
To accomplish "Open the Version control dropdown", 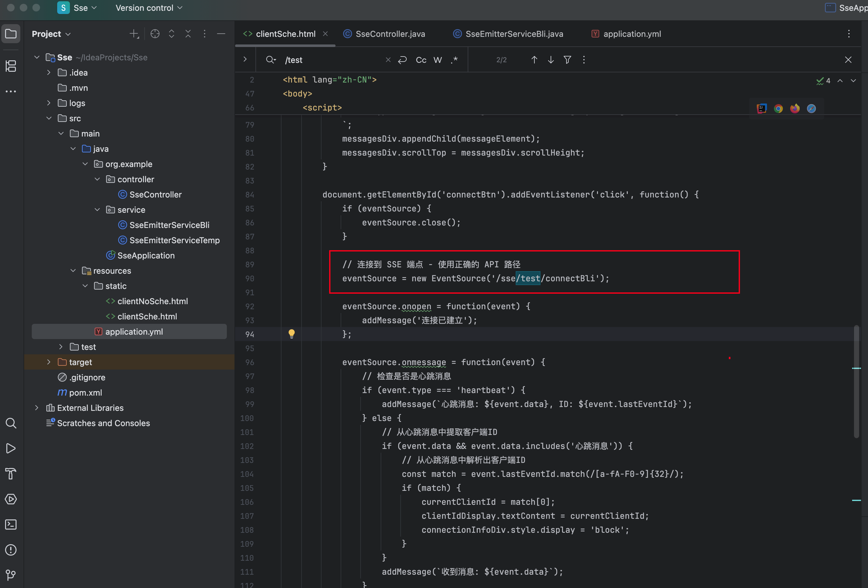I will point(149,8).
